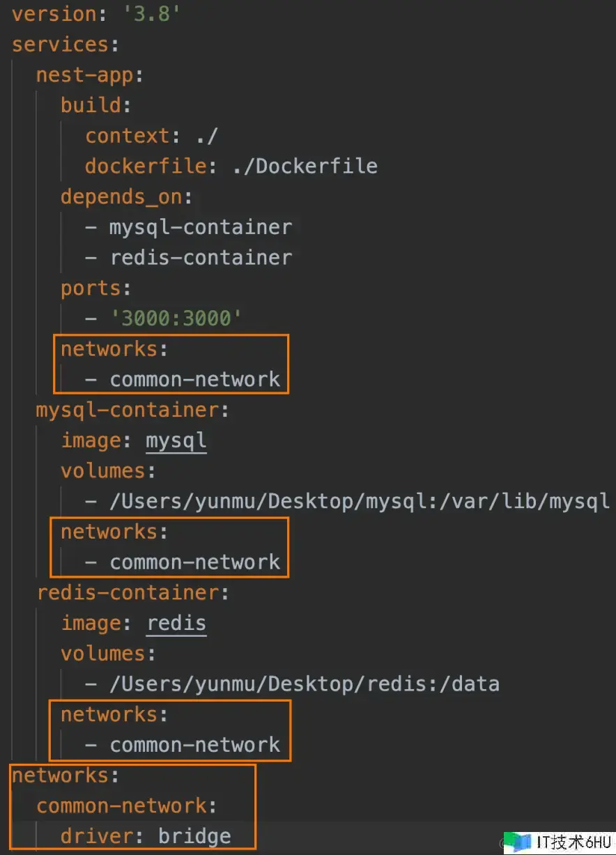Viewport: 616px width, 855px height.
Task: Open the underlined mysql image link
Action: coord(176,440)
